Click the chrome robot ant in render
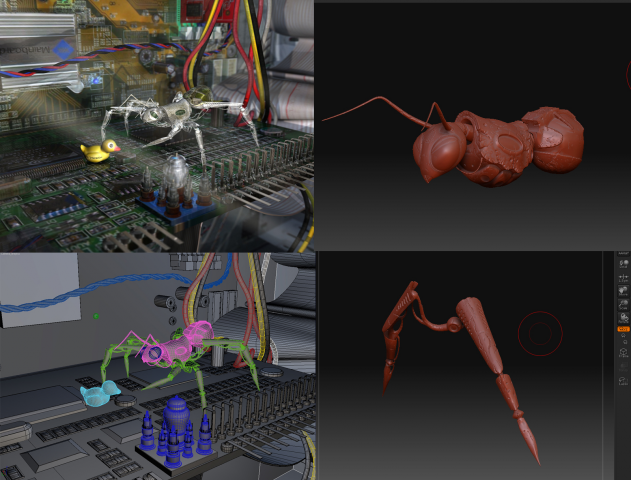Image resolution: width=631 pixels, height=480 pixels. click(x=177, y=117)
